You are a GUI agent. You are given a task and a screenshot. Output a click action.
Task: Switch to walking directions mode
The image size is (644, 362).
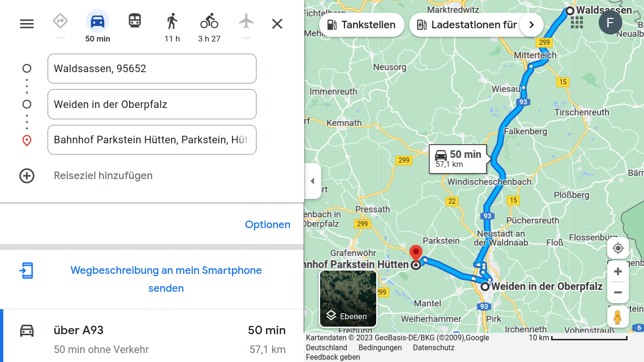click(x=172, y=21)
